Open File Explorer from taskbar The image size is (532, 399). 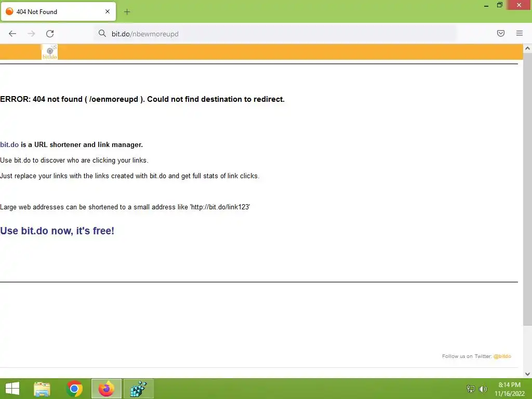tap(42, 389)
